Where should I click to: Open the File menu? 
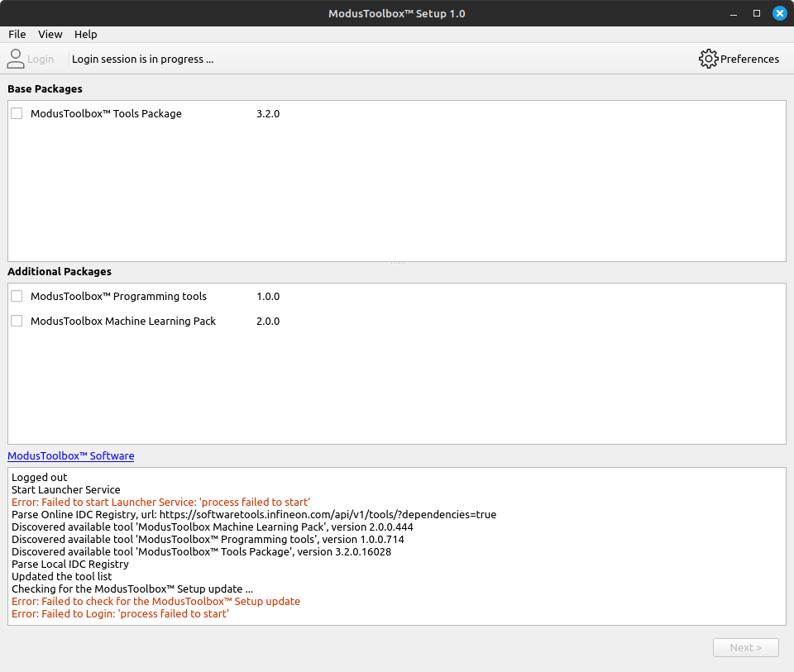point(17,34)
